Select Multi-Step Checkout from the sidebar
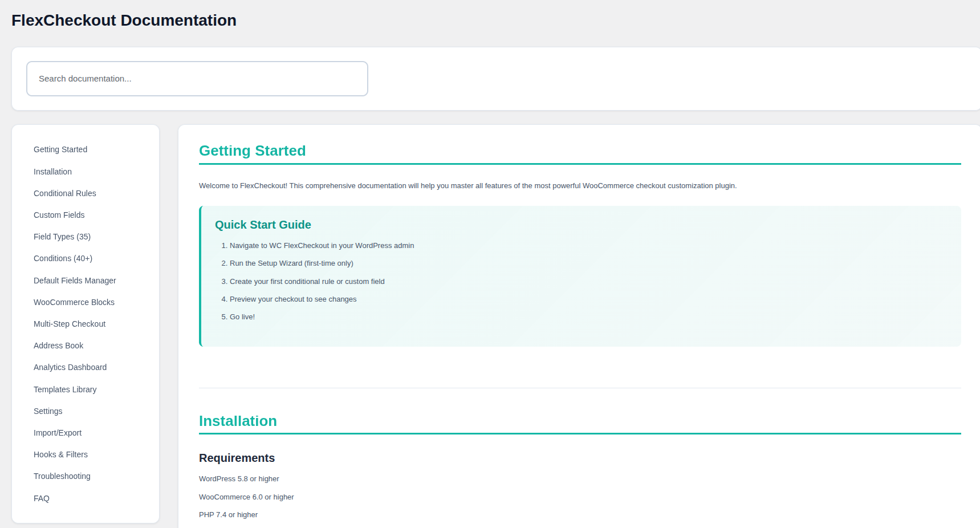Viewport: 980px width, 528px height. pyautogui.click(x=69, y=324)
